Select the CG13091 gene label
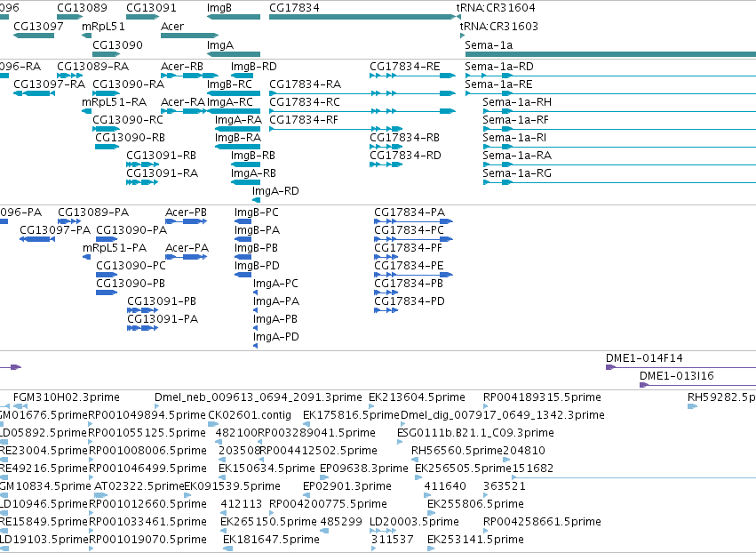This screenshot has width=756, height=553. click(x=151, y=8)
